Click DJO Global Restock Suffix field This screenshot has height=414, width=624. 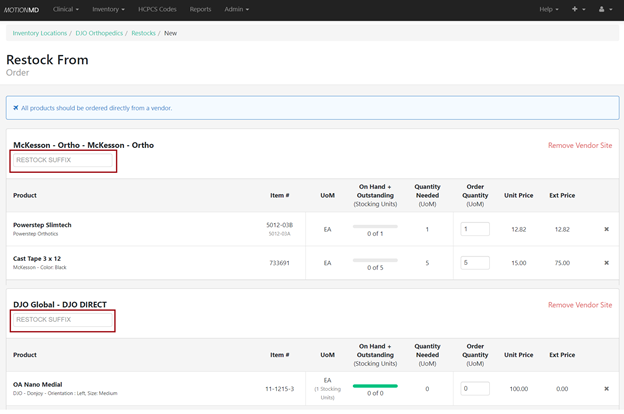point(63,320)
